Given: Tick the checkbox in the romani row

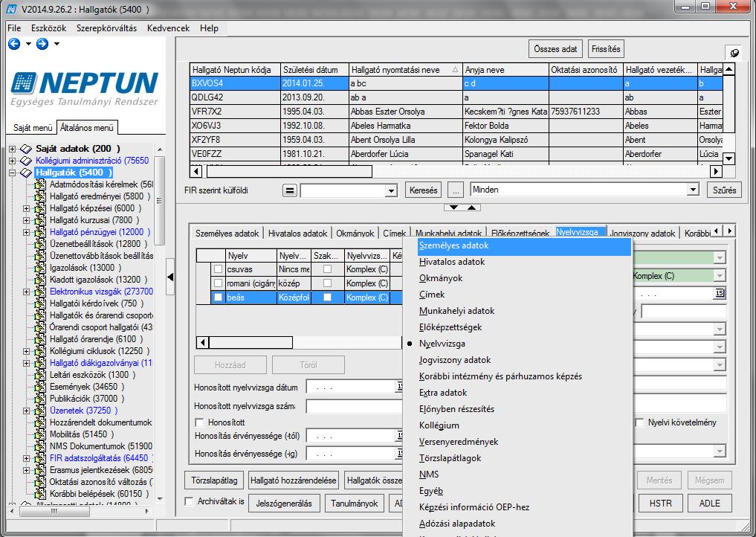Looking at the screenshot, I should [219, 283].
